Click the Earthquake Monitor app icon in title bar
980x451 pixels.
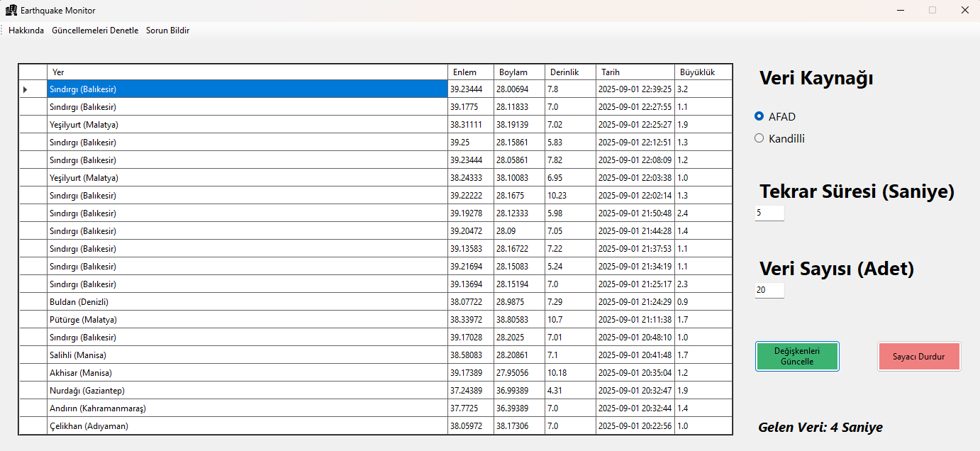(x=11, y=11)
